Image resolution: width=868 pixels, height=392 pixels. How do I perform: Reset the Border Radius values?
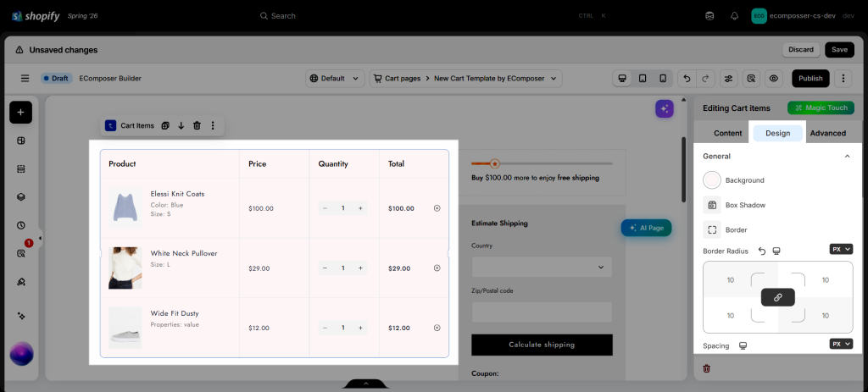(762, 251)
